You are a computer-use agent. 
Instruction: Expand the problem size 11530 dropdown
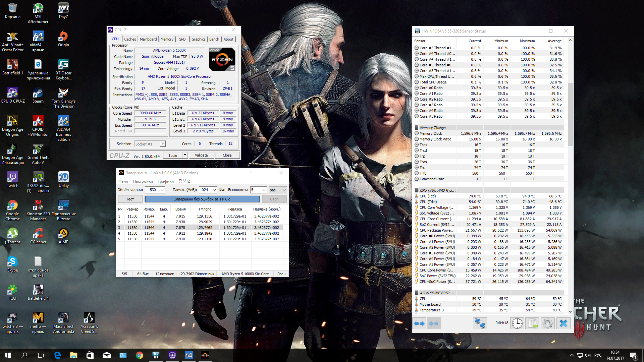click(162, 190)
